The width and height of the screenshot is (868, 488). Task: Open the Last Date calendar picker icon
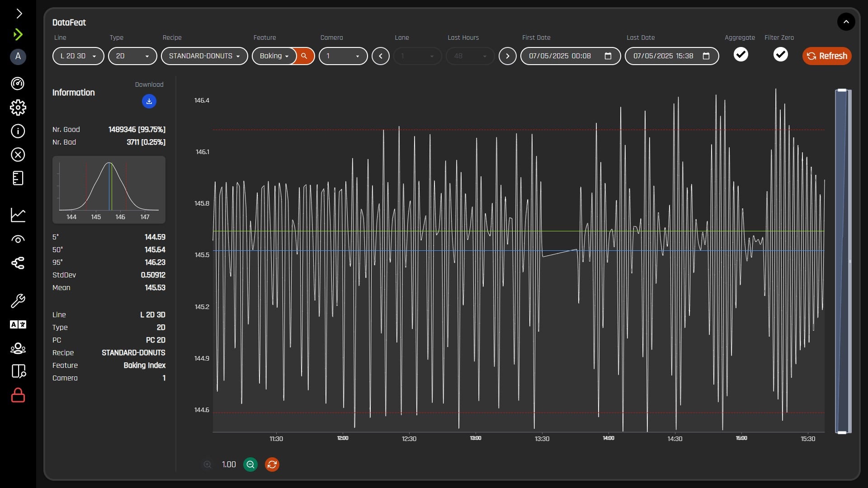[x=706, y=56]
